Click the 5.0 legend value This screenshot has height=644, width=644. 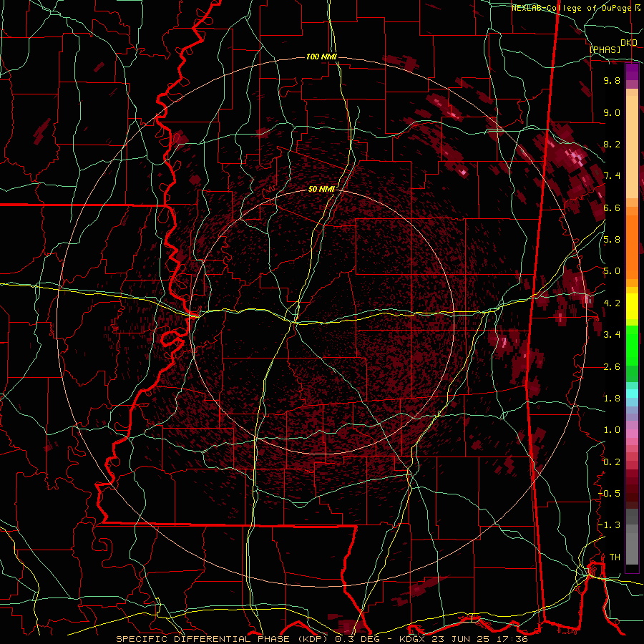tap(612, 271)
